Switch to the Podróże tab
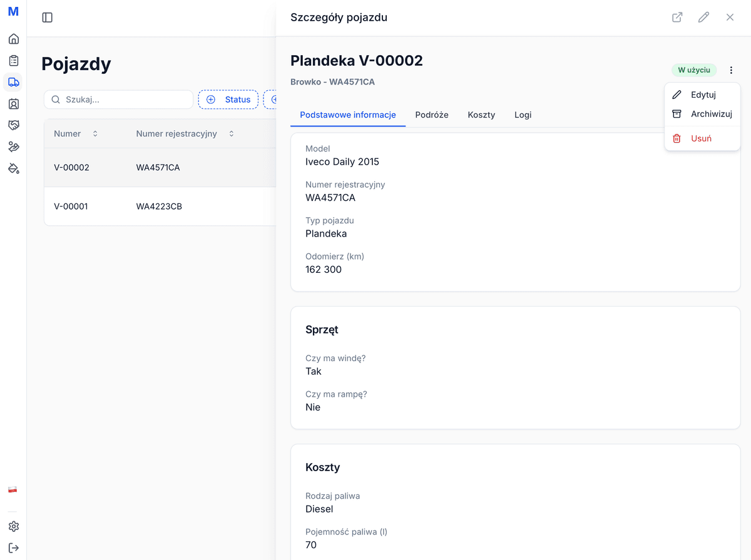 (x=432, y=115)
